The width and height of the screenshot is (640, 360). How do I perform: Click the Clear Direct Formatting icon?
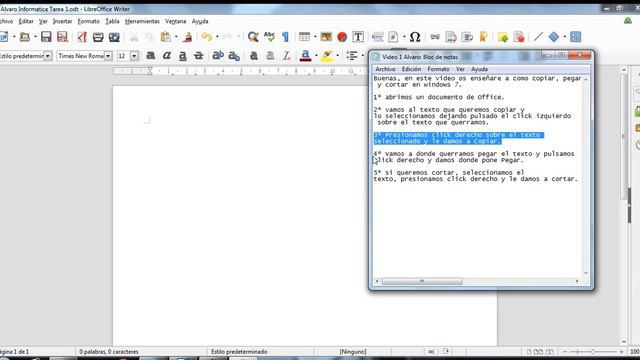pos(287,56)
